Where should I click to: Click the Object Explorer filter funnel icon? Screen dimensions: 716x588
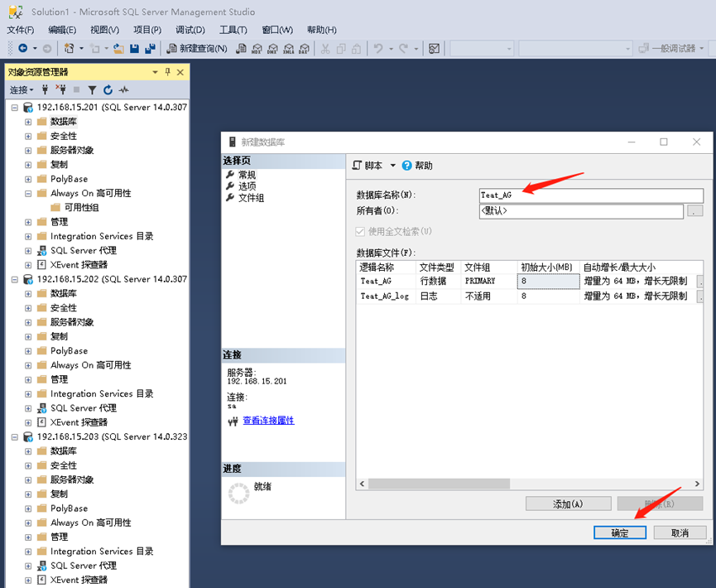click(x=92, y=90)
